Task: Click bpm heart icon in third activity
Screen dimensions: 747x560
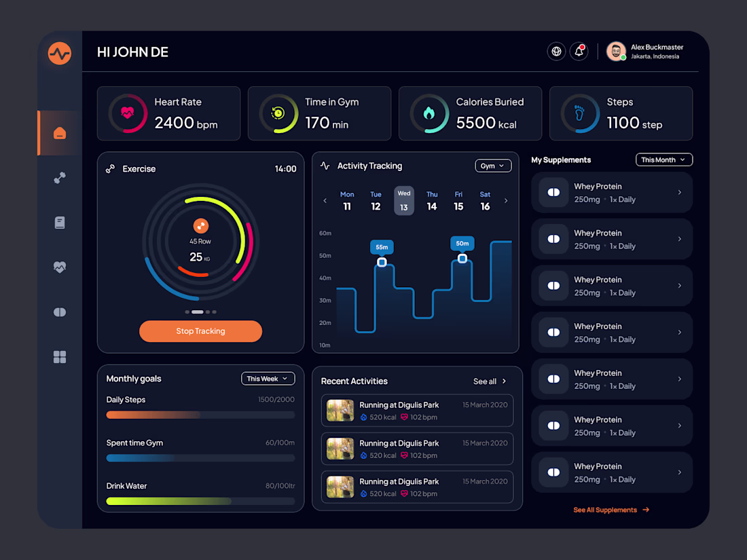Action: (404, 493)
